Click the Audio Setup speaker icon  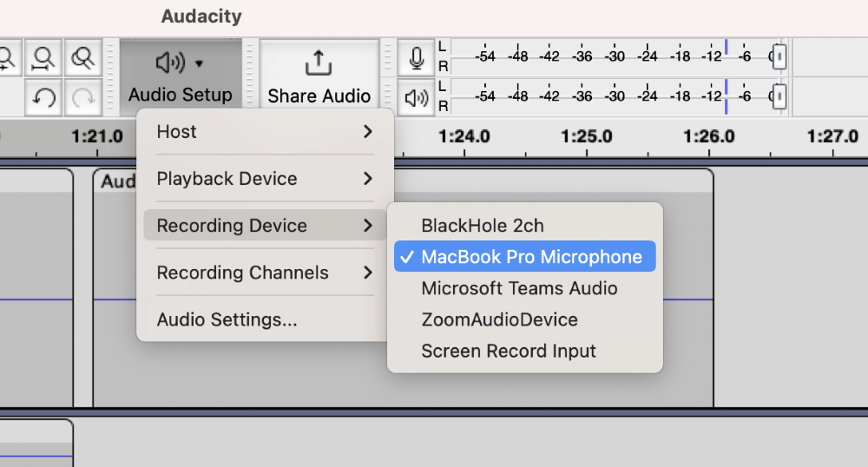click(x=170, y=62)
